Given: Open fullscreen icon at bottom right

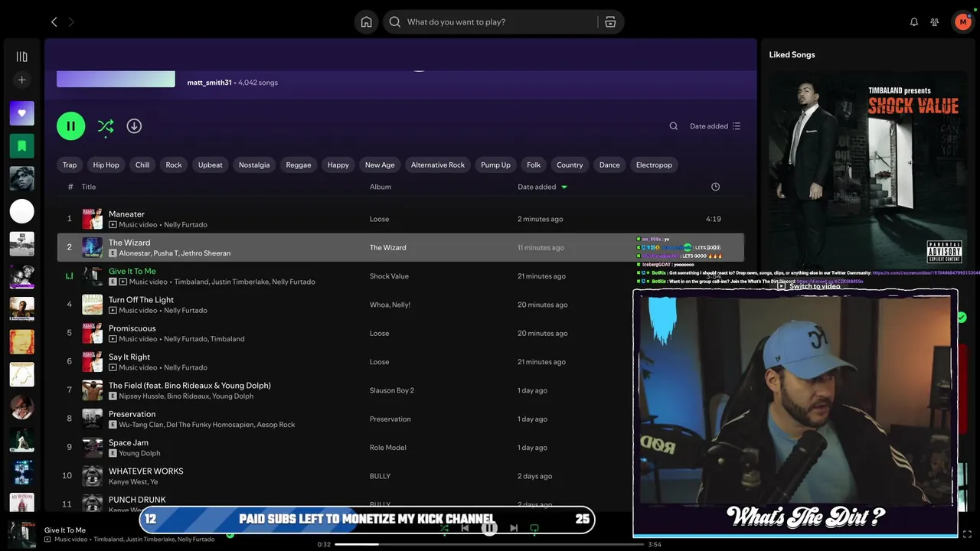Looking at the screenshot, I should coord(967,534).
